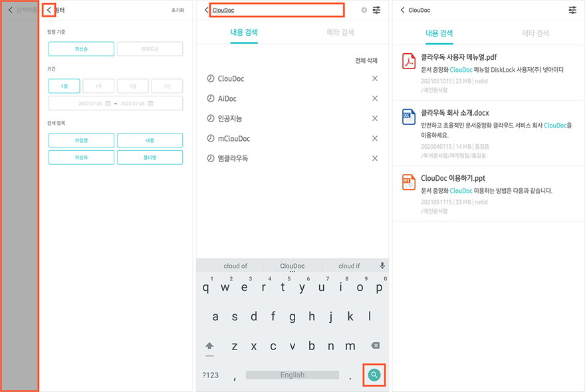
Task: Clear the search field with the round X icon
Action: coord(364,10)
